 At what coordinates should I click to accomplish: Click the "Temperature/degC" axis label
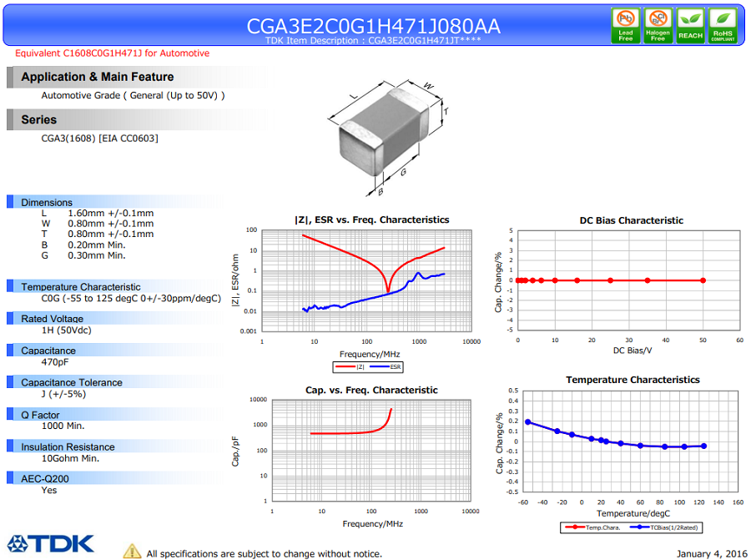tap(633, 513)
